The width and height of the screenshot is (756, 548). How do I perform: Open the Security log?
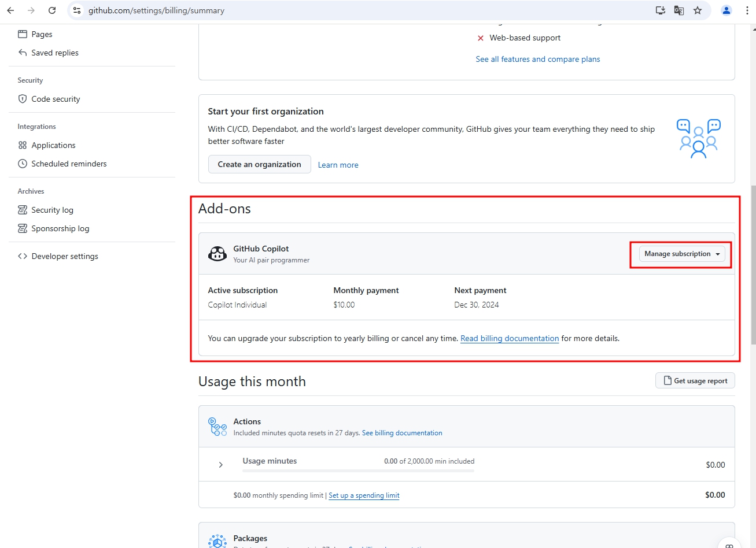click(x=52, y=210)
